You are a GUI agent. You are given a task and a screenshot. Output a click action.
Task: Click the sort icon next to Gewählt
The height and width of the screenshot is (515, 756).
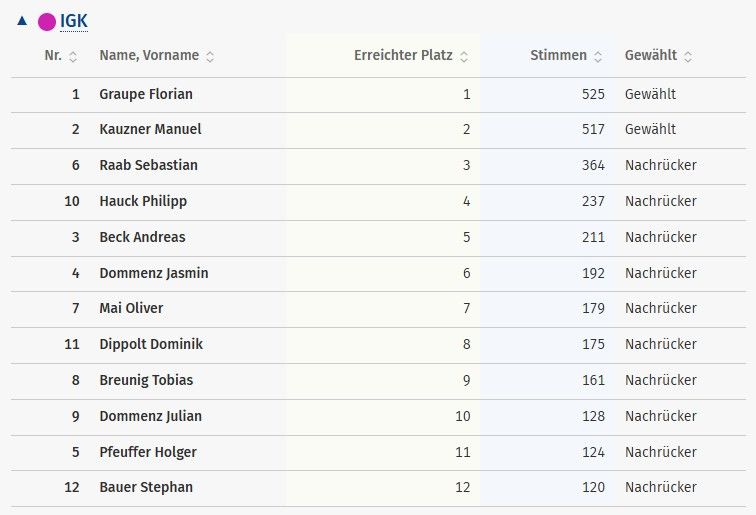688,56
